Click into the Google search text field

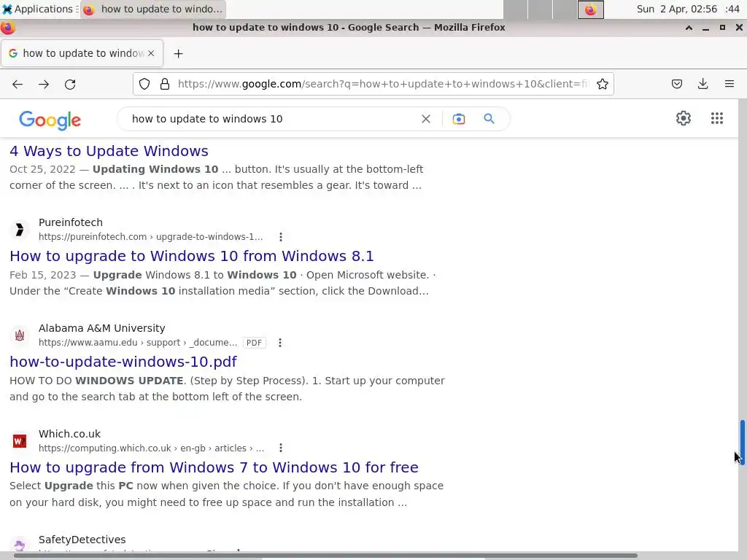[x=271, y=119]
